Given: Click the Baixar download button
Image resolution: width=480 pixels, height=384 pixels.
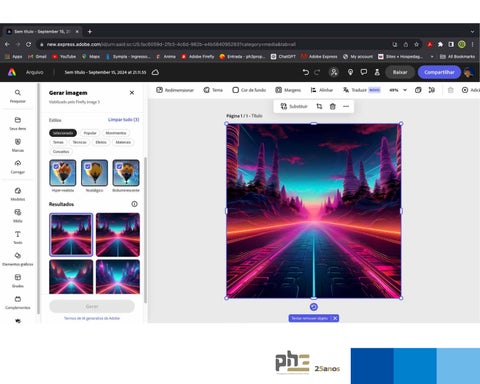Looking at the screenshot, I should 400,72.
